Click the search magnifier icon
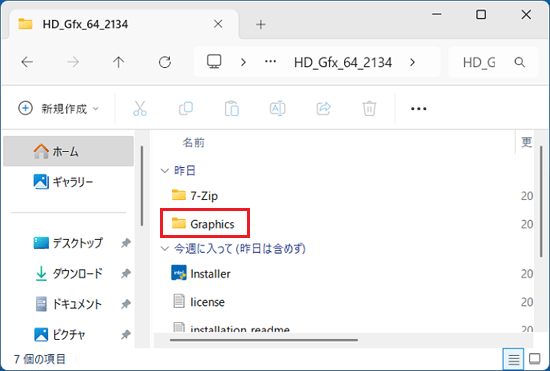 [x=519, y=62]
